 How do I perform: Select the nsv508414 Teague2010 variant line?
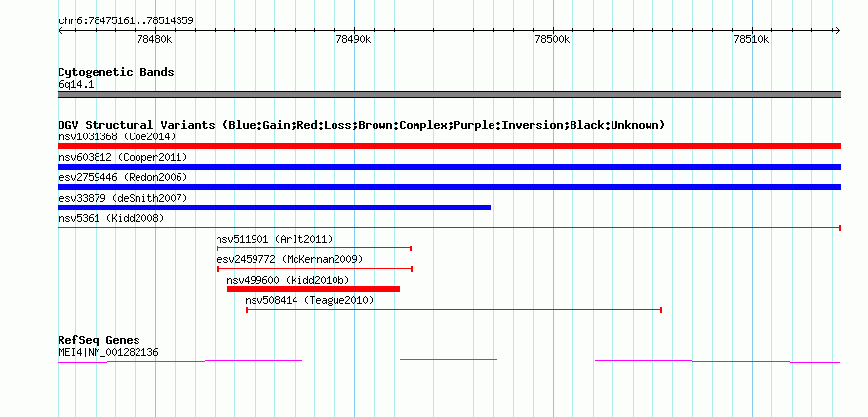click(454, 310)
